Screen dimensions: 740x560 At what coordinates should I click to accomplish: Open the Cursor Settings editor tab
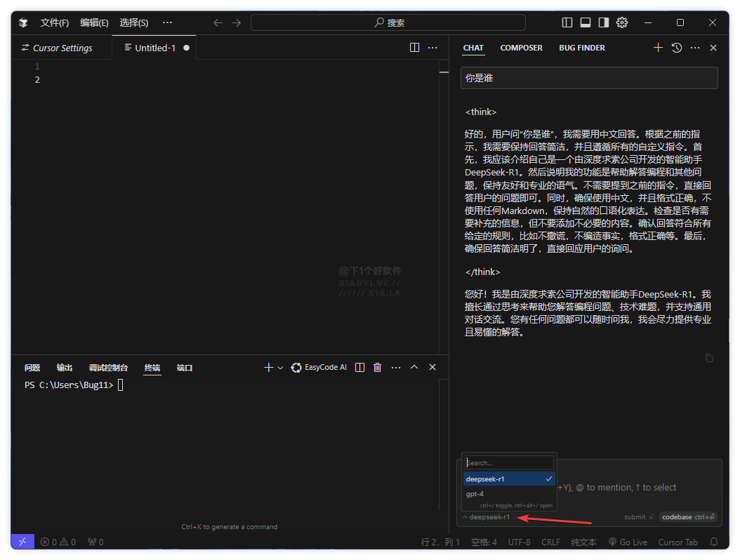point(62,48)
